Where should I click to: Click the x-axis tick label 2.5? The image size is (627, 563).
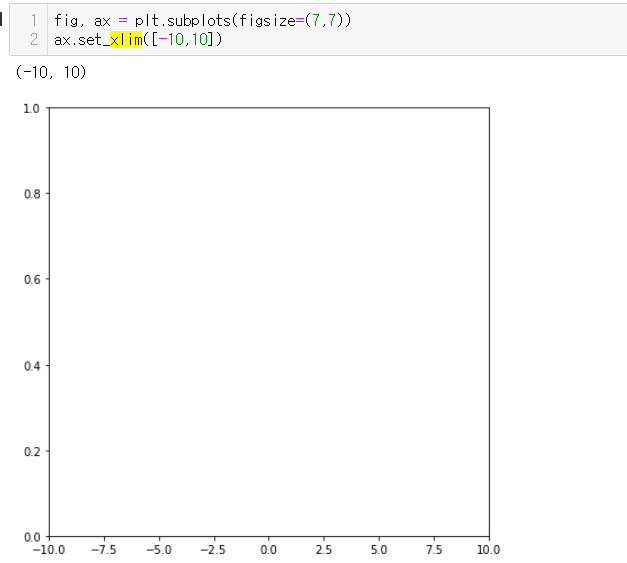point(323,550)
